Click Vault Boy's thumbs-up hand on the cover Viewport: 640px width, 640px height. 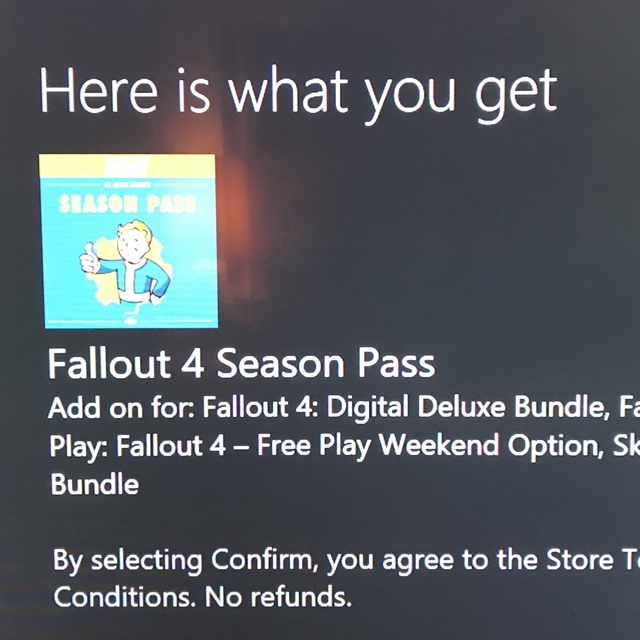coord(89,259)
